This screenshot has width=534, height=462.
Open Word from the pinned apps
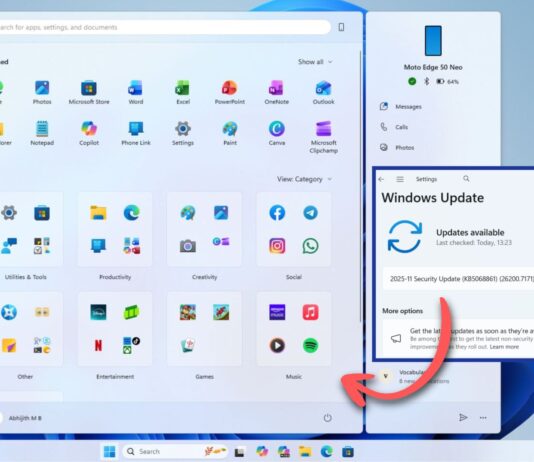[x=136, y=92]
